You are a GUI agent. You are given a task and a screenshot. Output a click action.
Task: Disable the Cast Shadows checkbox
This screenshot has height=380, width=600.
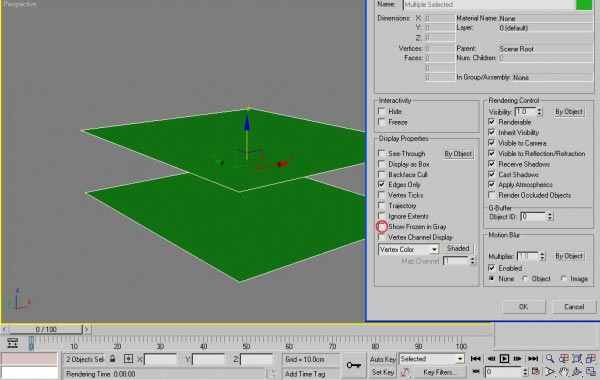[492, 174]
